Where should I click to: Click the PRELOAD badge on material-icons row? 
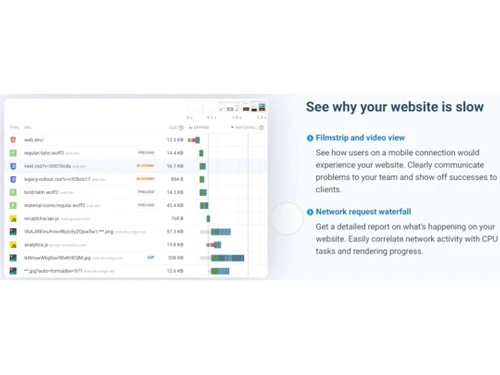pyautogui.click(x=146, y=205)
